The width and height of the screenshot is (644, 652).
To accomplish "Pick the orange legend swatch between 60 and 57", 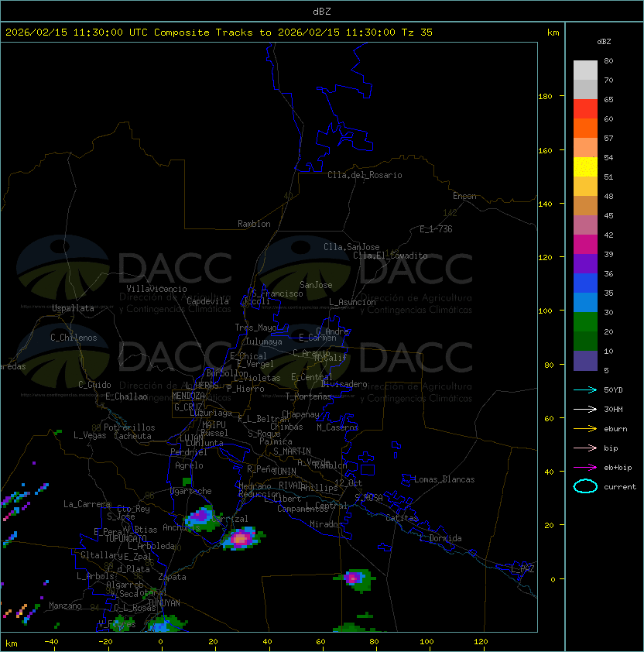I will (x=585, y=129).
